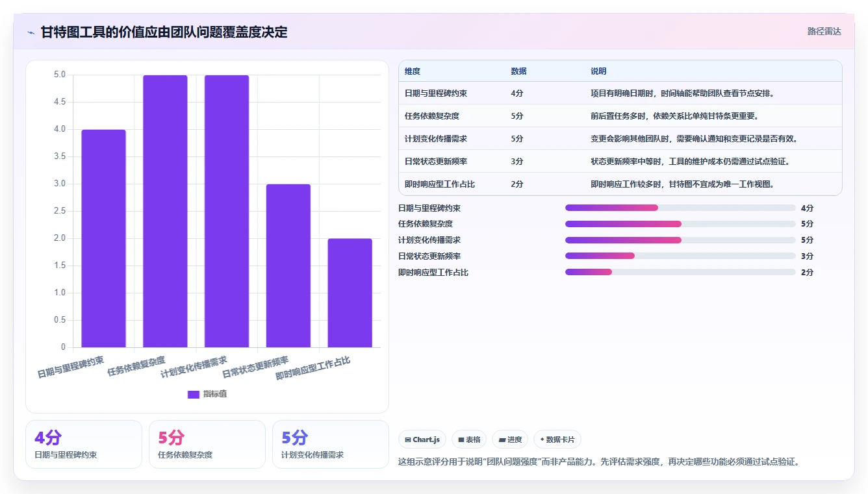
Task: Click the 4分 value in table
Action: click(517, 93)
